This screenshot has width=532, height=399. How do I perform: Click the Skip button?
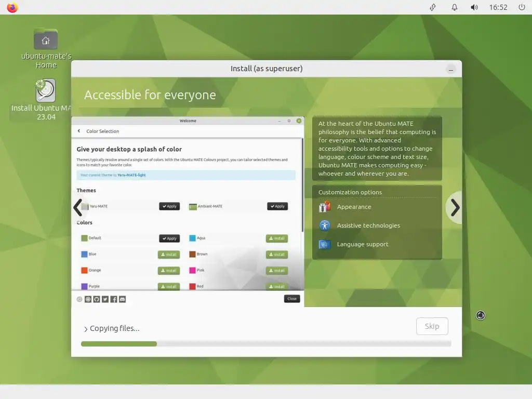pyautogui.click(x=432, y=326)
